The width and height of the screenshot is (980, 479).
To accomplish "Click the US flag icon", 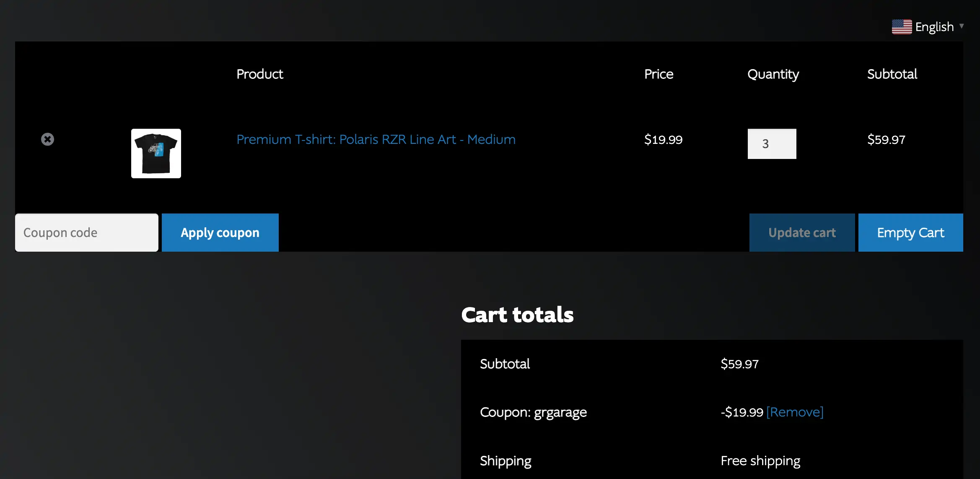I will tap(901, 27).
